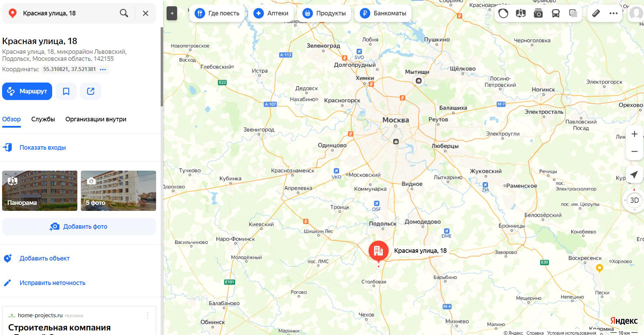The height and width of the screenshot is (335, 644).
Task: Click the side panel scrollbar
Action: [162, 66]
